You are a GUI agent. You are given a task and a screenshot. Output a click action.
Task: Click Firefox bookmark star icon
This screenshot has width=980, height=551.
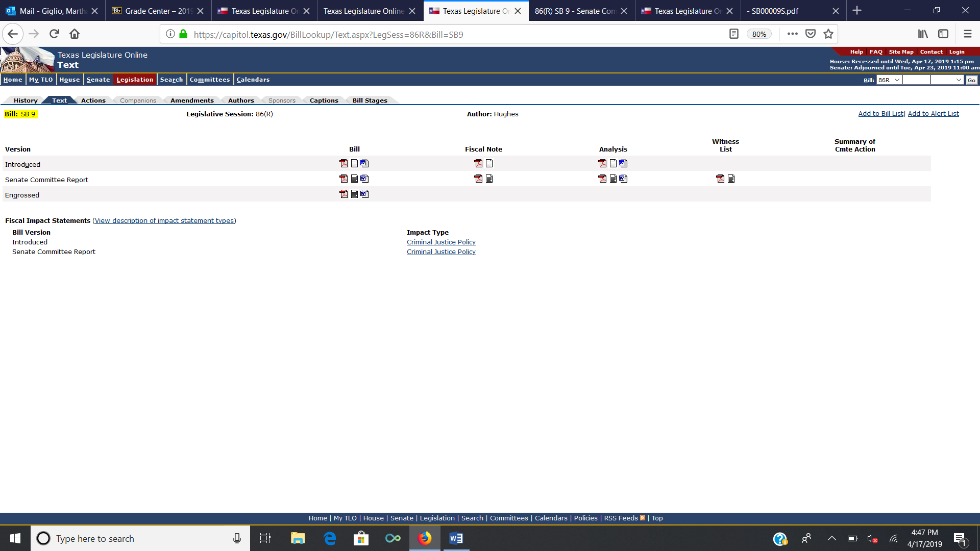click(x=828, y=34)
